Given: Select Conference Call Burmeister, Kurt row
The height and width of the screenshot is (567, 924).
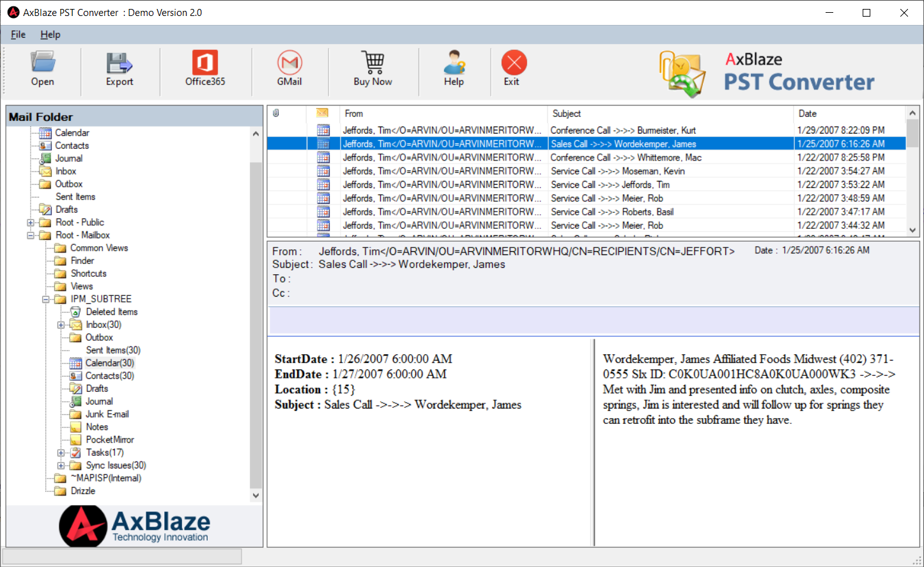Looking at the screenshot, I should coord(587,130).
